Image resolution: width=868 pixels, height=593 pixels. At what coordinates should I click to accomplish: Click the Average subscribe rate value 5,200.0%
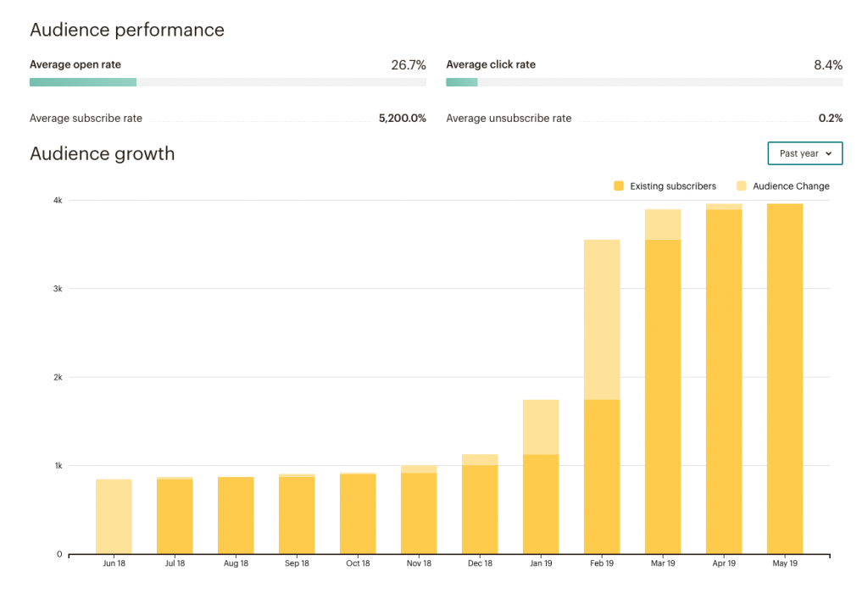[x=402, y=119]
